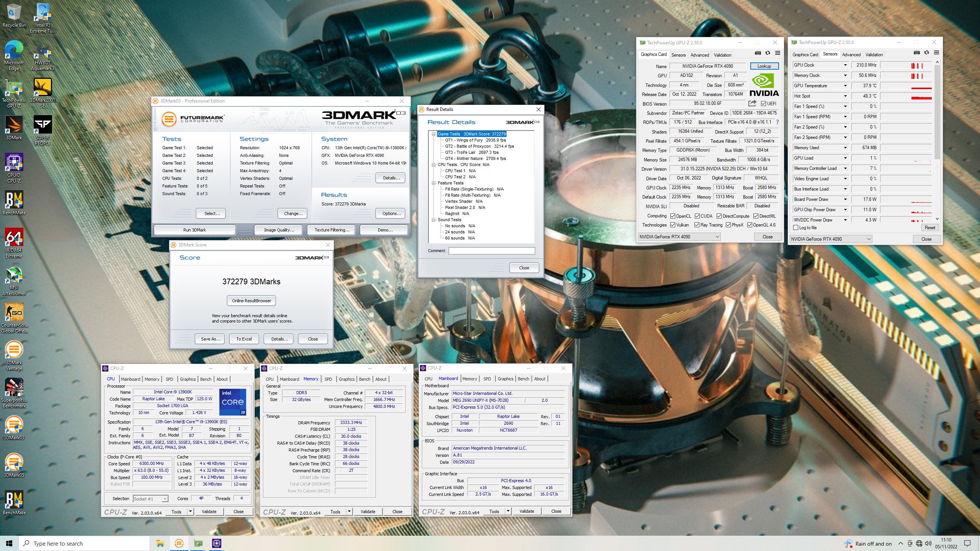Screen dimensions: 980x551
Task: Open Sensors tab in GPU-Z Graphics Card window
Action: tap(678, 55)
